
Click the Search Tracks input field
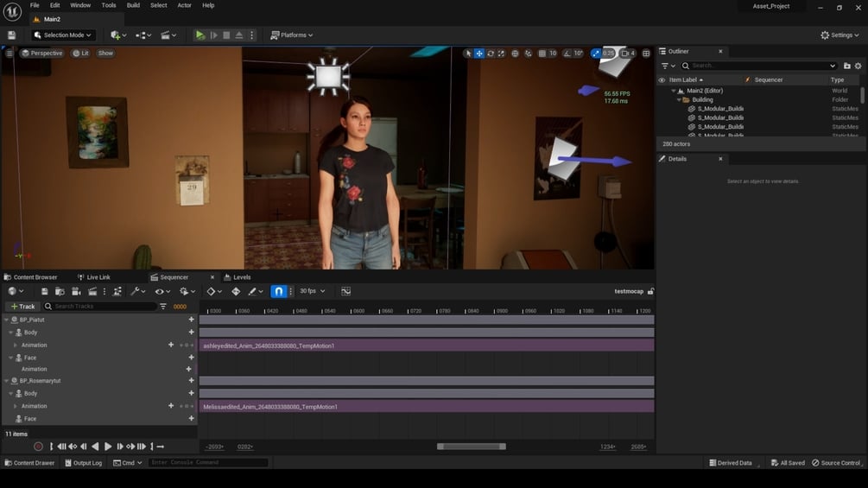100,306
